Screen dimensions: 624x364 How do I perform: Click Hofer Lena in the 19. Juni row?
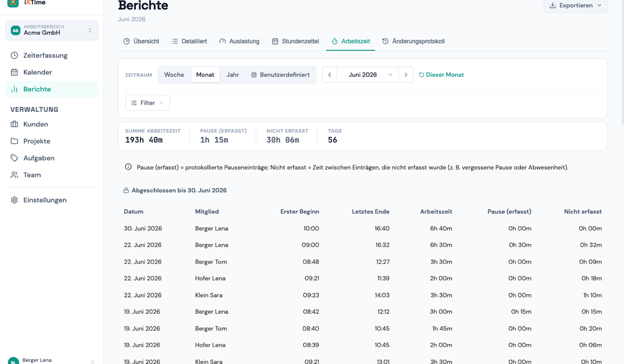coord(210,345)
